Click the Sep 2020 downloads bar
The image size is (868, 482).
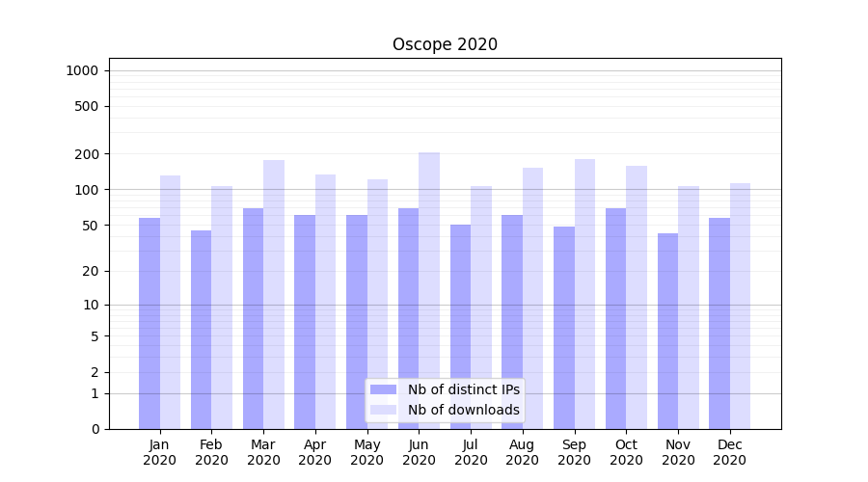[x=584, y=294]
